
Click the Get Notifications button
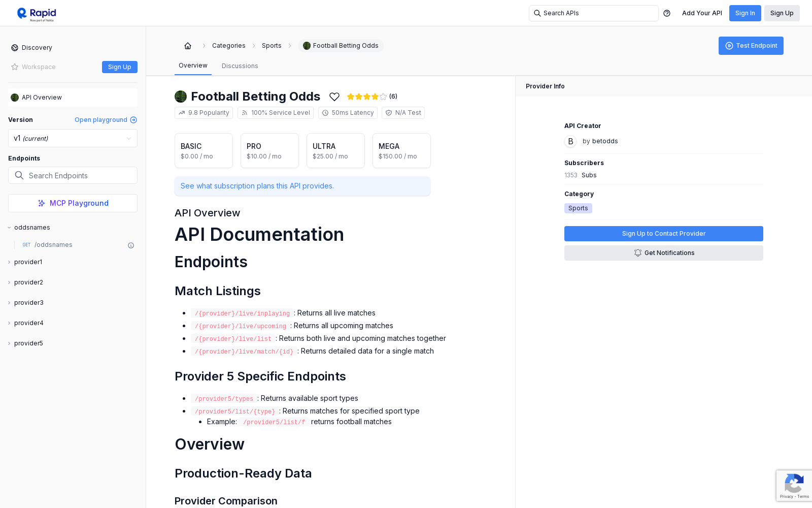coord(664,253)
